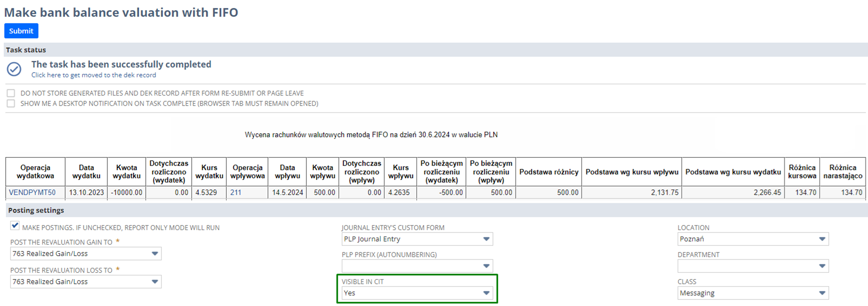Screen dimensions: 868x306
Task: Open the Class dropdown showing Messaging
Action: [x=753, y=293]
